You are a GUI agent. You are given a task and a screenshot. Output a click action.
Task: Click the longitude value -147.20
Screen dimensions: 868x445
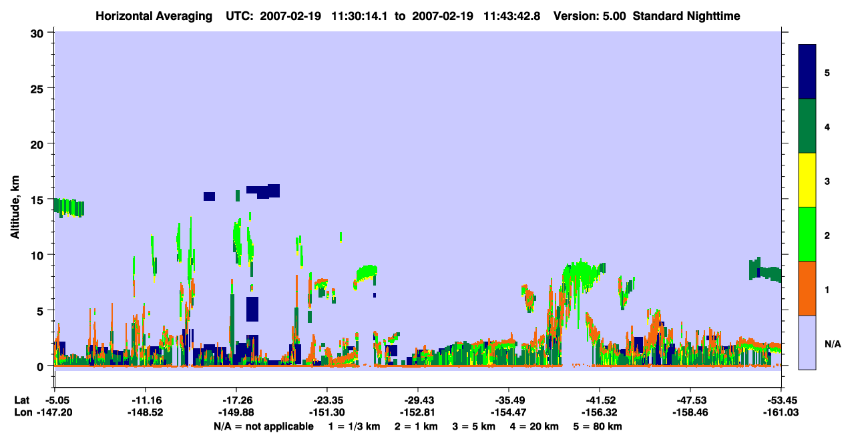[55, 413]
